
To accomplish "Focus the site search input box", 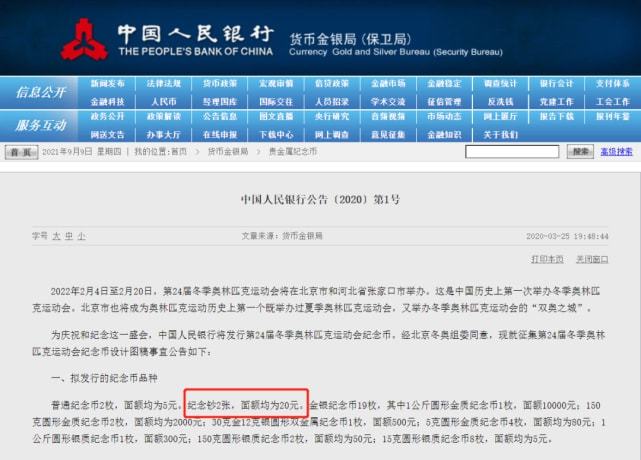I will (x=512, y=152).
